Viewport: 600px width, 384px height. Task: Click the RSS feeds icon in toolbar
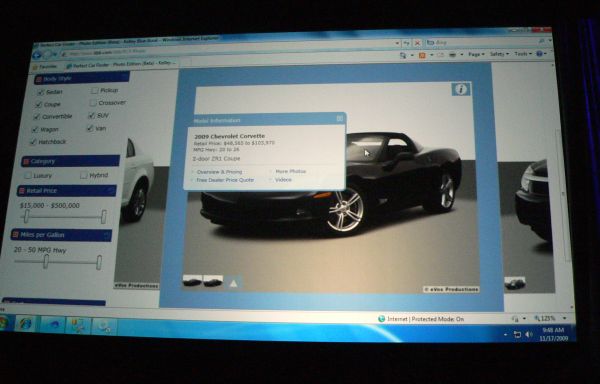coord(422,55)
